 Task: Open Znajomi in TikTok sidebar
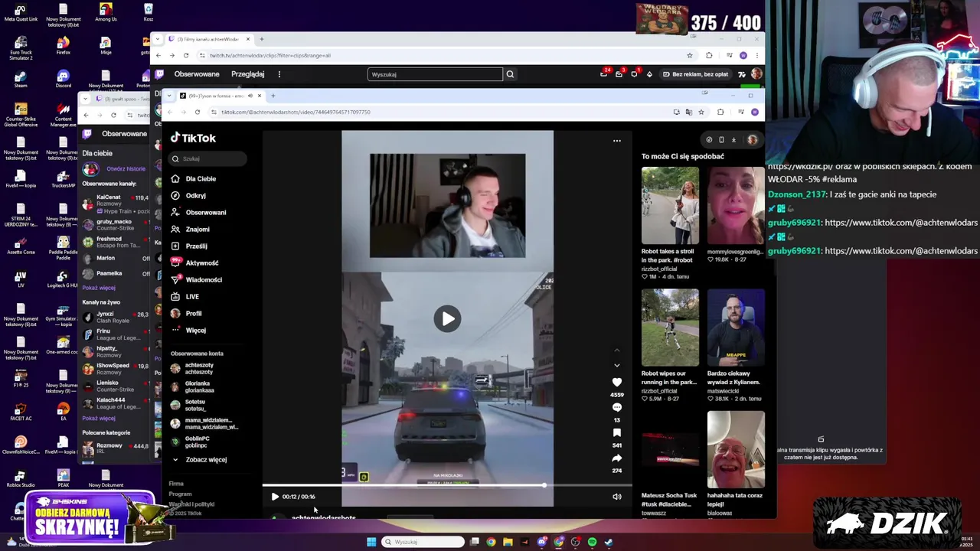pos(190,229)
